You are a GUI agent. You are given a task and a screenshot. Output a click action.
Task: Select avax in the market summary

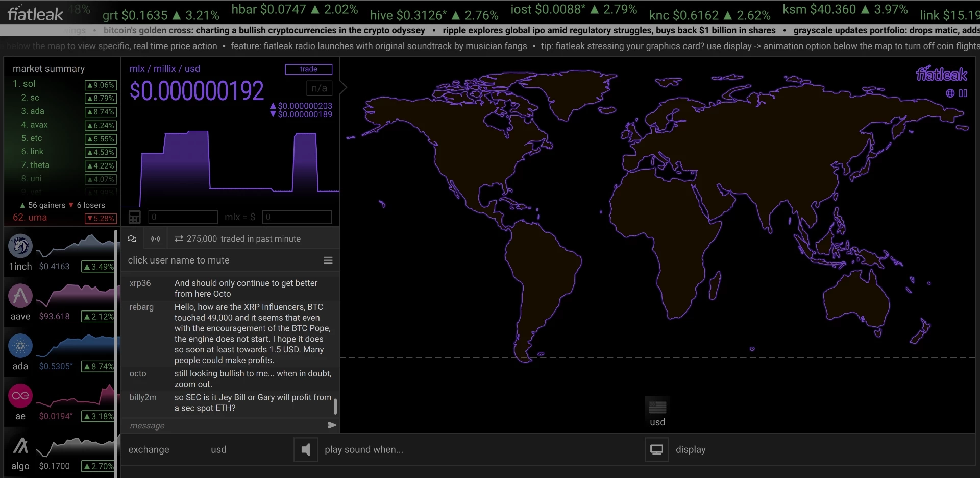tap(34, 125)
